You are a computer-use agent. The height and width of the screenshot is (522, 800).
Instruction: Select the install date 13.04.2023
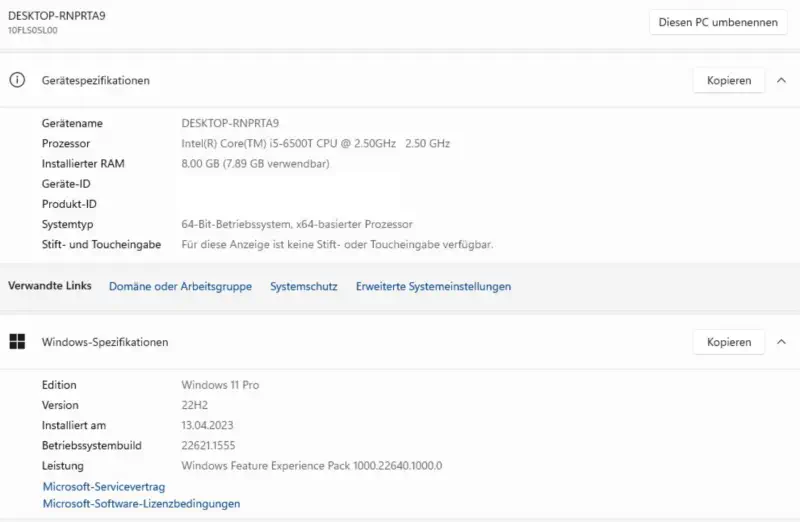pos(207,426)
